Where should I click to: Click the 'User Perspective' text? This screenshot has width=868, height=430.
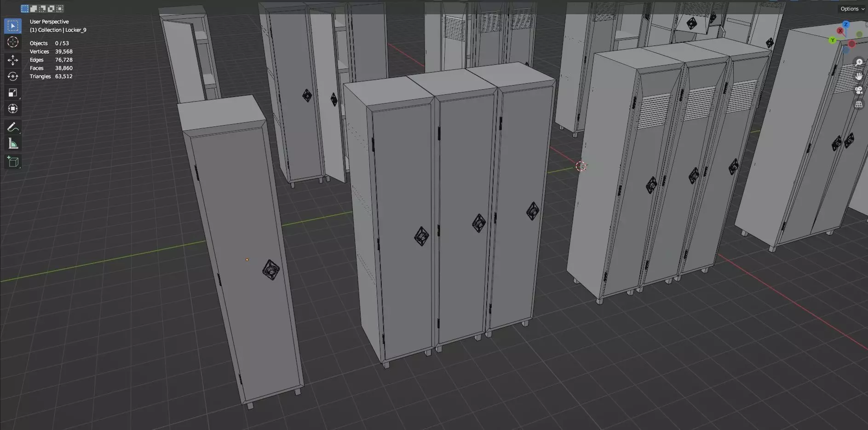[49, 22]
